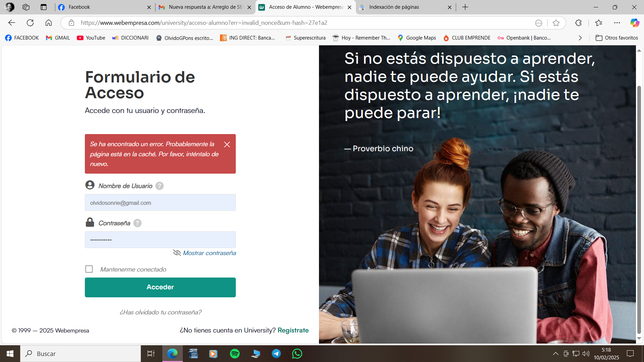Open WhatsApp from the taskbar
Image resolution: width=644 pixels, height=362 pixels.
point(297,354)
